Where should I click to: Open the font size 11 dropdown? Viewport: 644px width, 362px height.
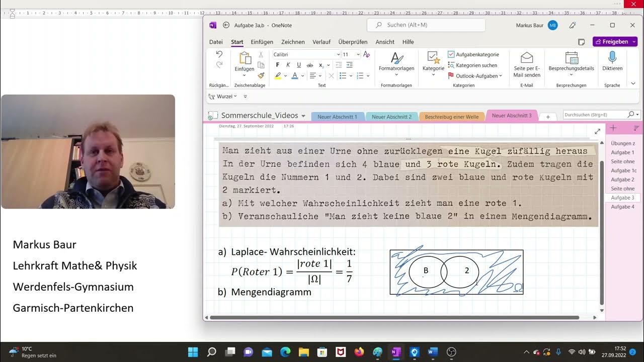[358, 54]
